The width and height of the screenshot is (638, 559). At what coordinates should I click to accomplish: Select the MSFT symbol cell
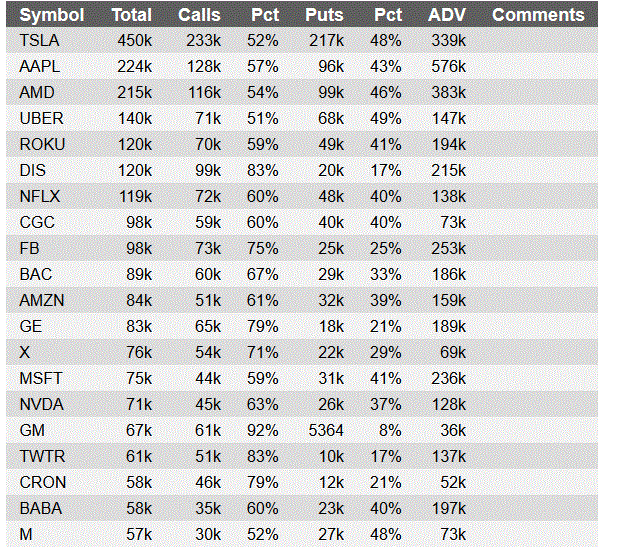coord(41,379)
